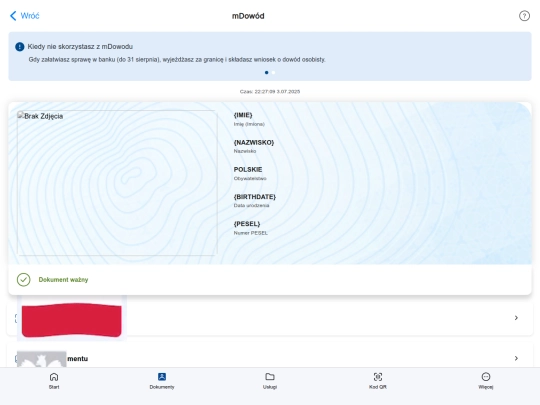
Task: Open row with red-white flag chevron
Action: (516, 318)
